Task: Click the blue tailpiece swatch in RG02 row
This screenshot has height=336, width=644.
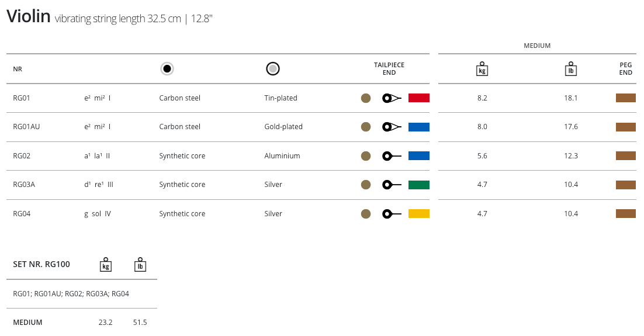Action: click(419, 156)
